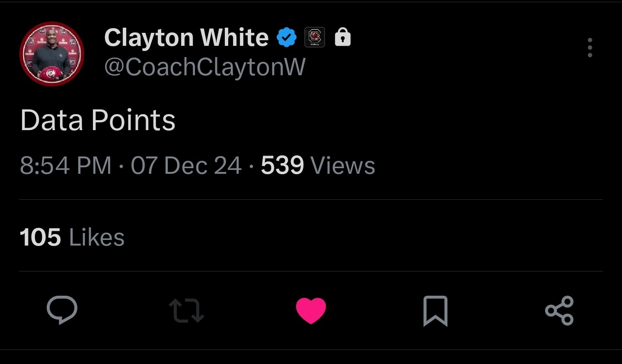Select the Data Points tweet text
This screenshot has height=364, width=622.
pos(98,121)
